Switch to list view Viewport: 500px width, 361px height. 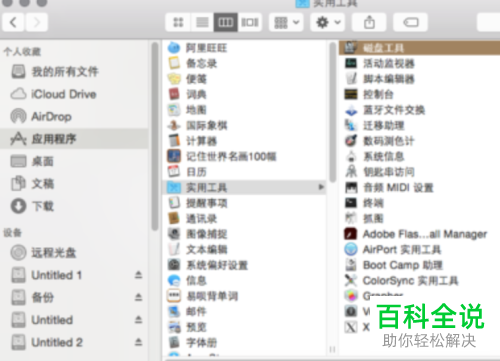point(202,22)
